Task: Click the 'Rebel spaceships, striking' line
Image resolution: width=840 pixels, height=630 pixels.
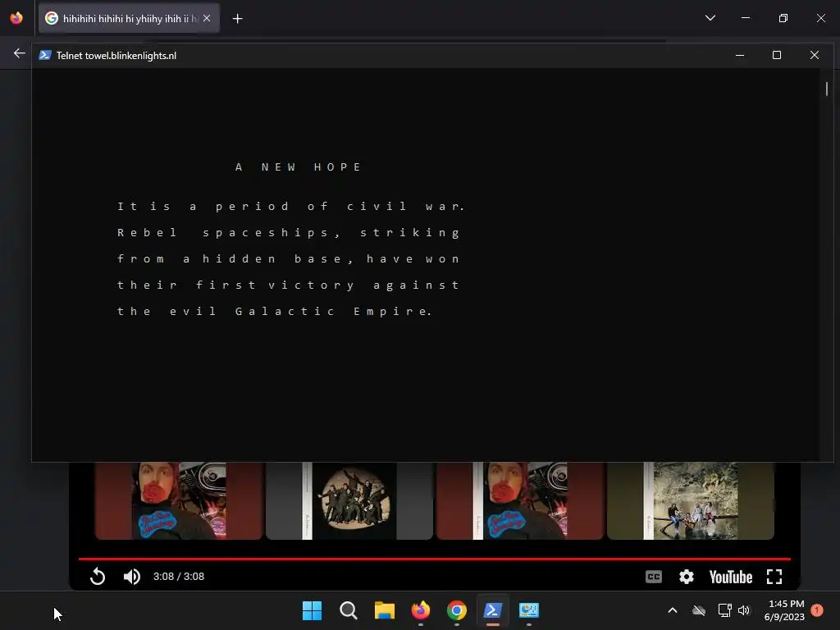Action: click(289, 232)
